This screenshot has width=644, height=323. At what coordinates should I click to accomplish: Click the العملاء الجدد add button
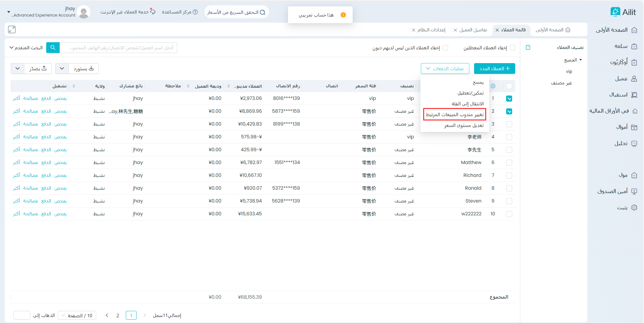[494, 69]
